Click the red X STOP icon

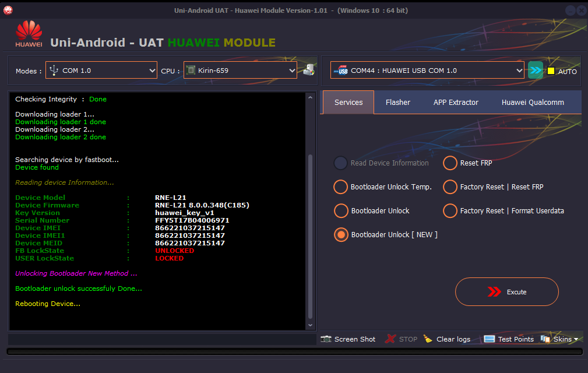click(390, 339)
